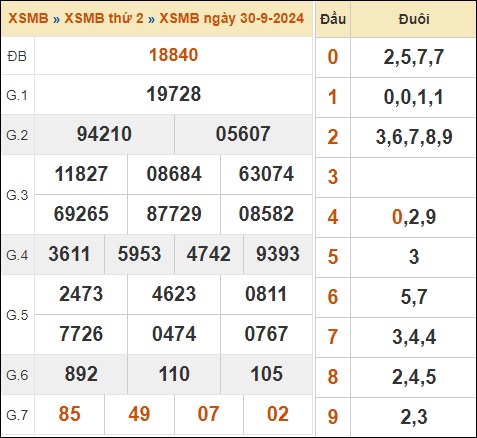Select head digit 4 row
The height and width of the screenshot is (438, 477).
(x=396, y=217)
